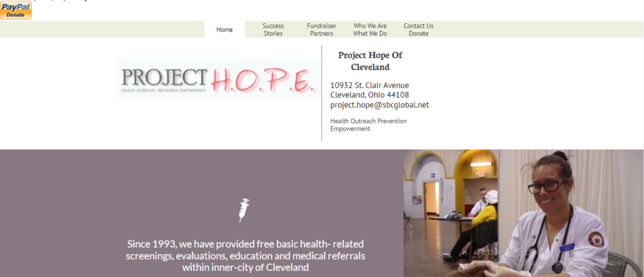Viewport: 644px width, 277px height.
Task: Open Fundraiser Partners menu item
Action: [321, 30]
